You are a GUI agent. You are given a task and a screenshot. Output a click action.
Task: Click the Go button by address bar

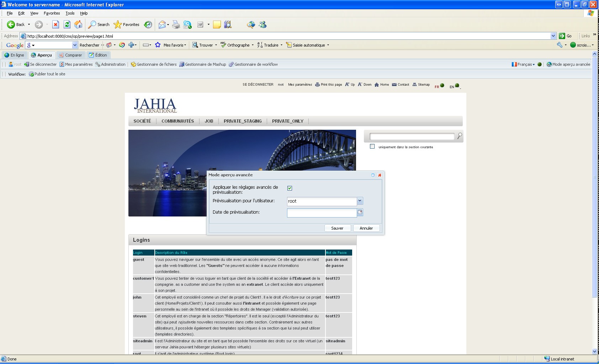coord(565,36)
